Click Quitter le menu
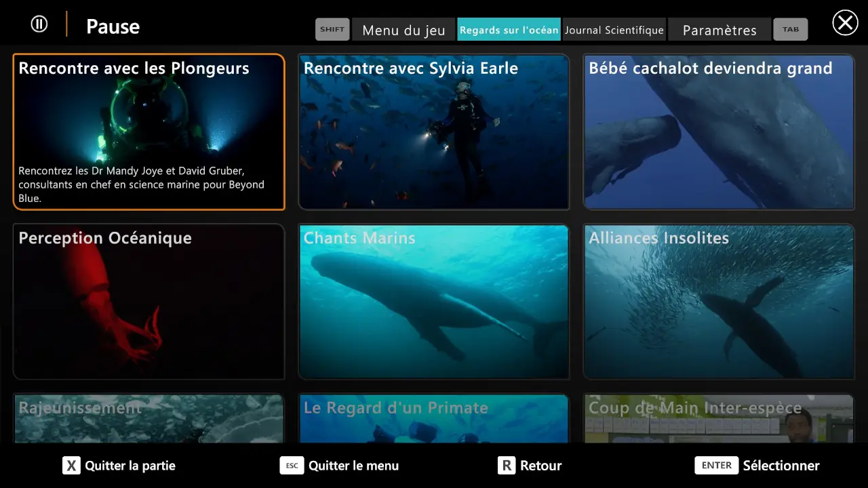Screen dimensions: 868x488 tap(353, 466)
